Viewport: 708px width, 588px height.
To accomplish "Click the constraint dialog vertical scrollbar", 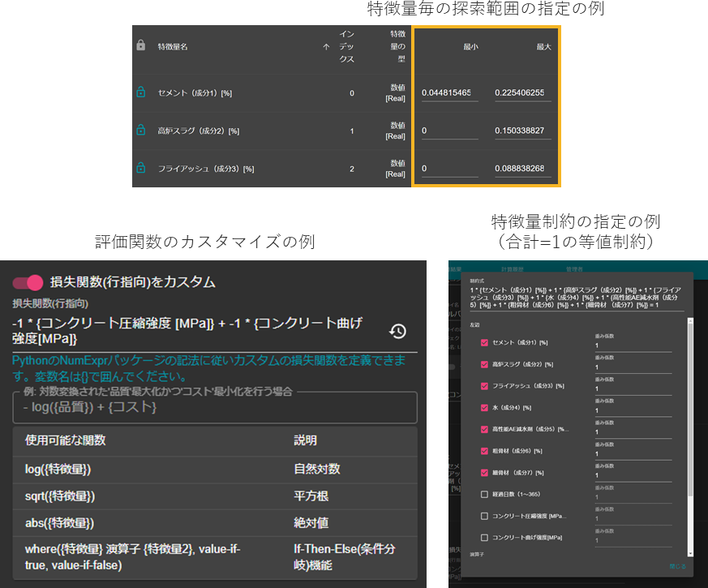I will (x=691, y=406).
